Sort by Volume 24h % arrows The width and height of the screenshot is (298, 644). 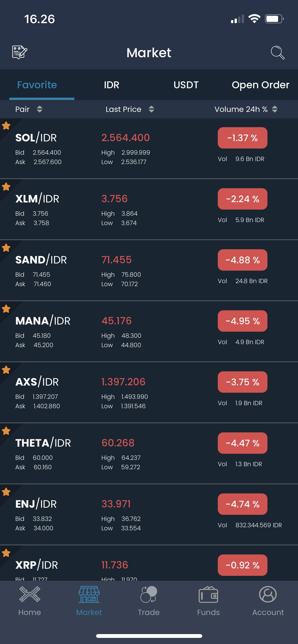pos(275,109)
